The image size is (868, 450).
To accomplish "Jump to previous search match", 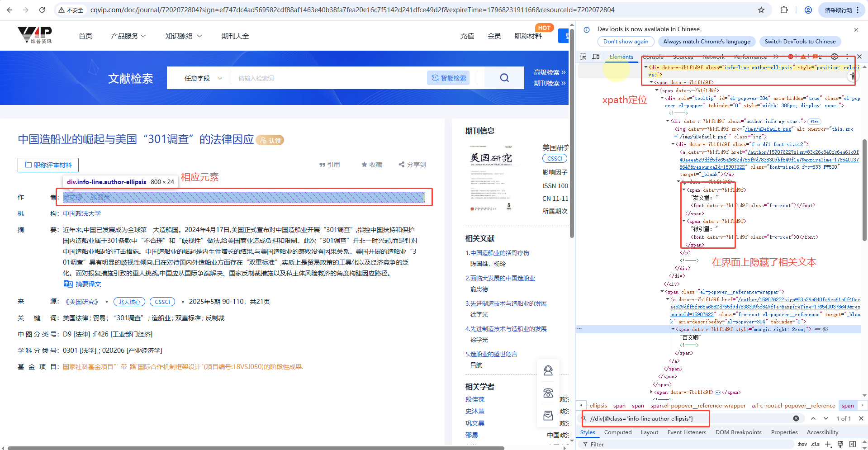I will pos(813,418).
